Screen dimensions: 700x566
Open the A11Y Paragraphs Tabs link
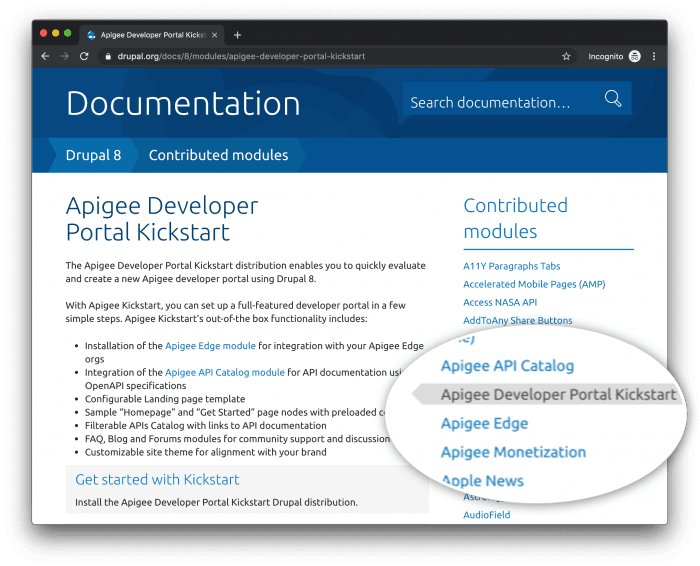(512, 266)
